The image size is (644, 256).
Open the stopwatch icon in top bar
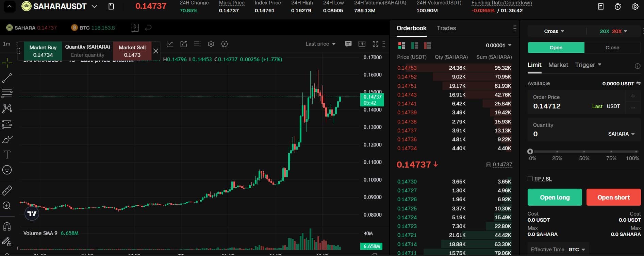618,6
